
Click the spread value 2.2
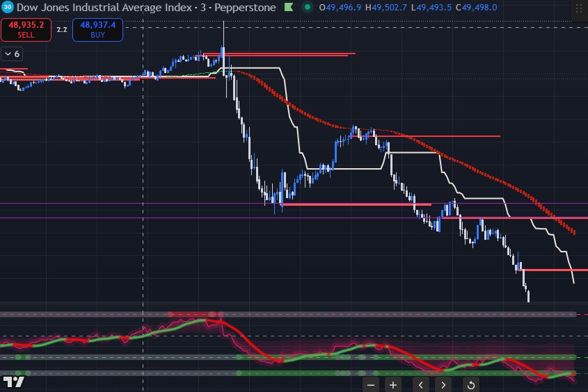click(62, 30)
